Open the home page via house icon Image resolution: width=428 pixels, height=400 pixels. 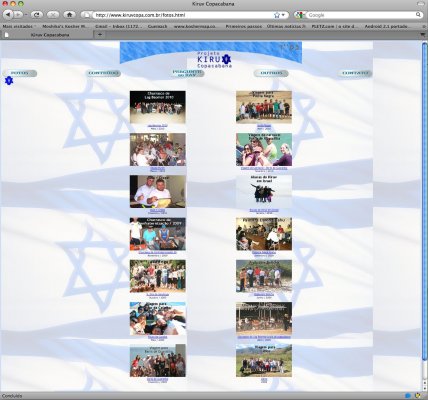[x=69, y=15]
